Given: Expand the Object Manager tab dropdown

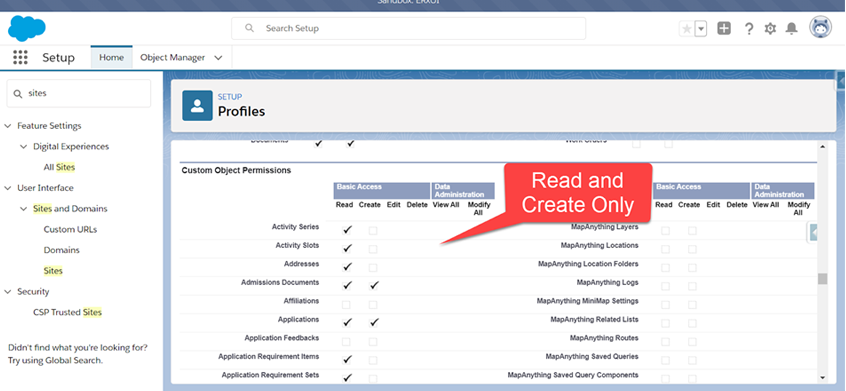Looking at the screenshot, I should (218, 58).
